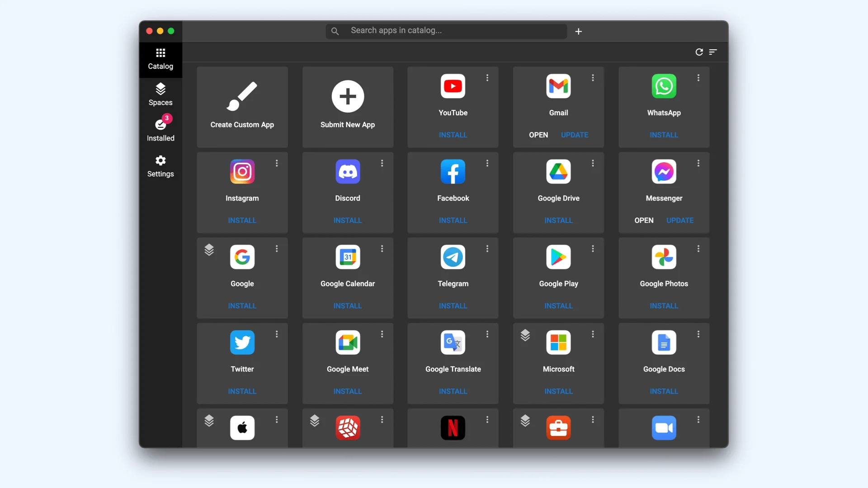Install the YouTube app

(453, 135)
